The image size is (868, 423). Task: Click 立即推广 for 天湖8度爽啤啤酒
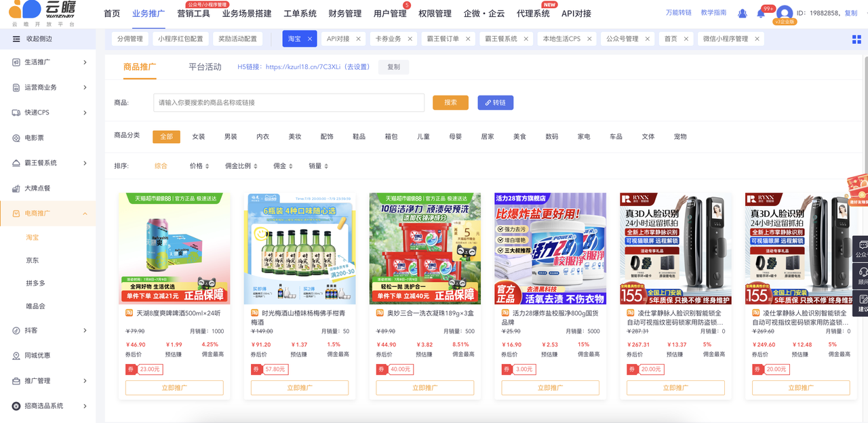pos(174,388)
